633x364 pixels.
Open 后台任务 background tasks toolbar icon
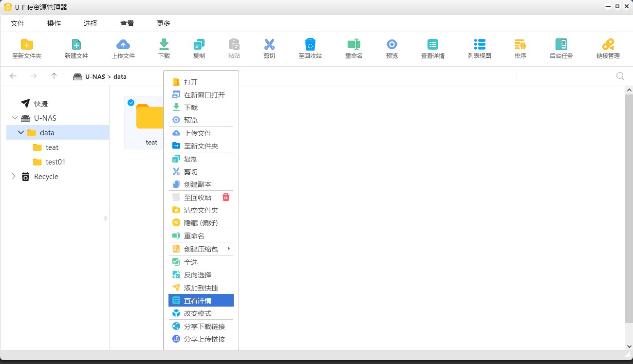tap(561, 45)
